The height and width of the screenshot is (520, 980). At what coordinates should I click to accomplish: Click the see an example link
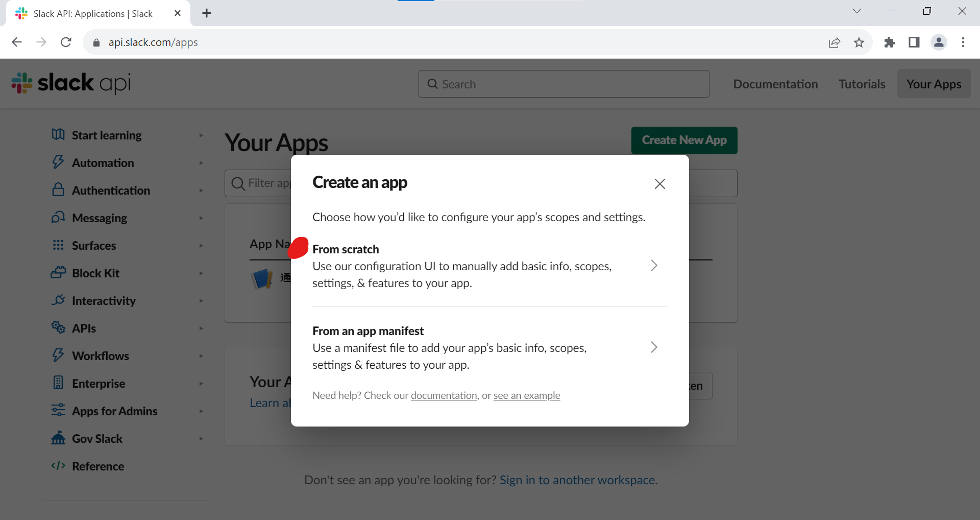[x=526, y=395]
